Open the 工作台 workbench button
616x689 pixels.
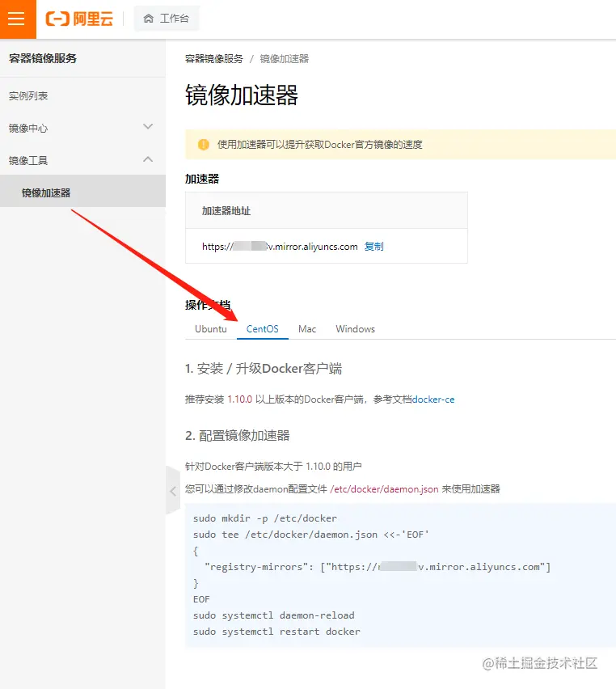click(x=167, y=19)
